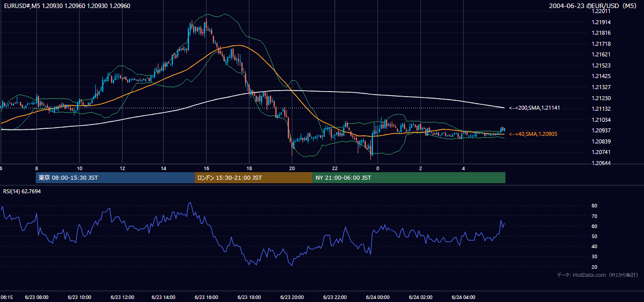Click hour tick 20 under price chart
644x302 pixels.
click(292, 168)
